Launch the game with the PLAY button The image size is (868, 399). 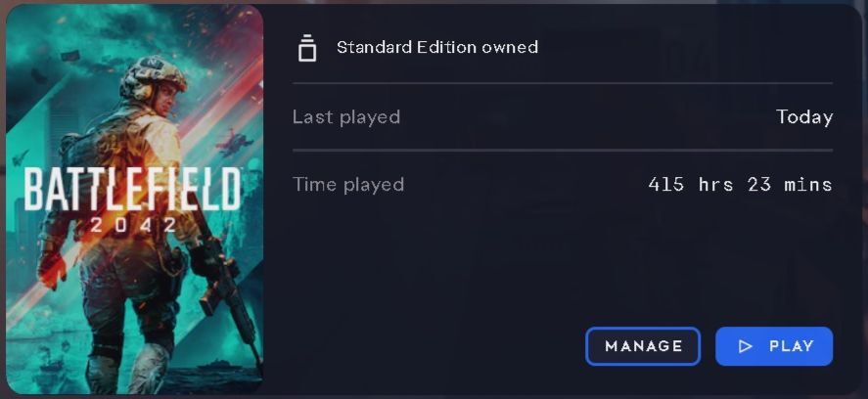(774, 346)
